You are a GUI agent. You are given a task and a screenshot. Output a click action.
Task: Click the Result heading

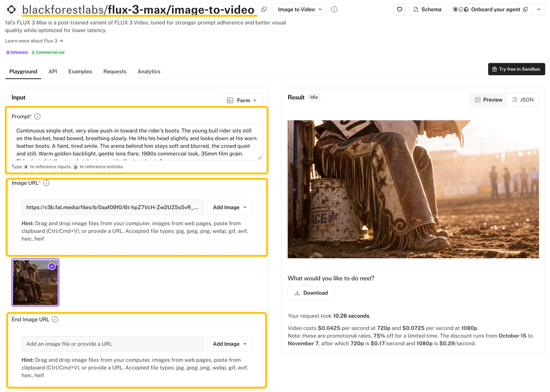tap(296, 98)
